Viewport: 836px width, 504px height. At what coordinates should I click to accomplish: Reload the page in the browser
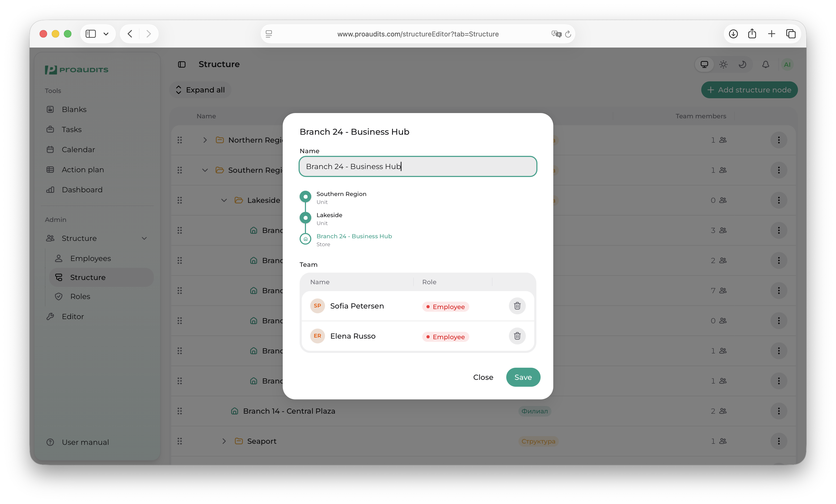point(568,34)
